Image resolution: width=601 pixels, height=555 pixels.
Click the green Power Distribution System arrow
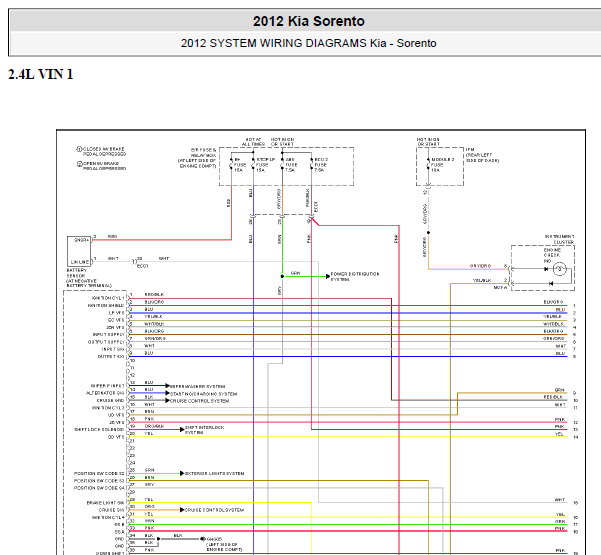click(x=311, y=275)
